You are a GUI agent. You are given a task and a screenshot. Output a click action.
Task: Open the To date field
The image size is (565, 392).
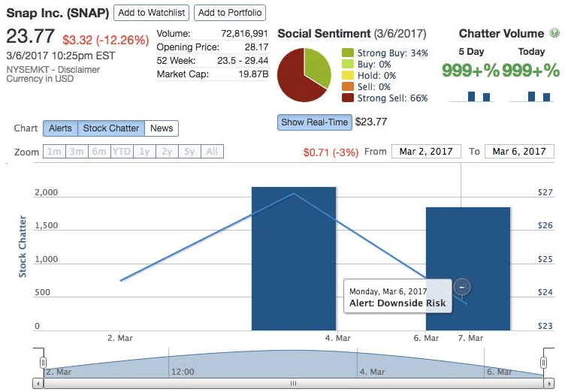pyautogui.click(x=519, y=152)
